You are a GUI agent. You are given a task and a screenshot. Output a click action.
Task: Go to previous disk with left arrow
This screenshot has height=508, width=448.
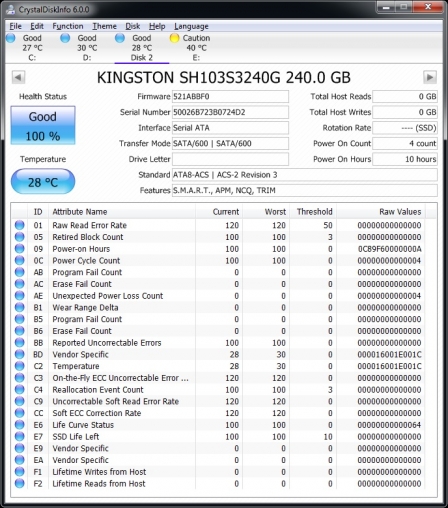tap(18, 77)
